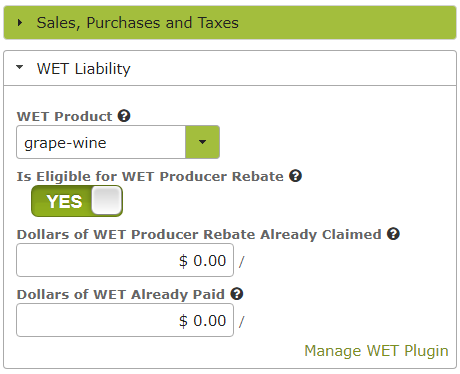Image resolution: width=460 pixels, height=374 pixels.
Task: Click Is Eligible for WET Producer Rebate label
Action: click(x=150, y=176)
